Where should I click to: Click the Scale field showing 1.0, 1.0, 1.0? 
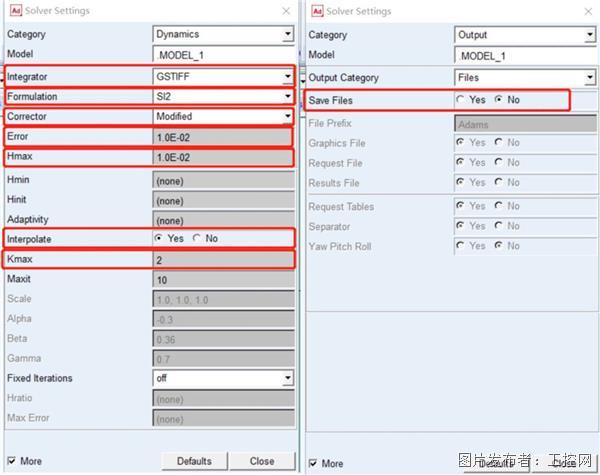(x=224, y=300)
